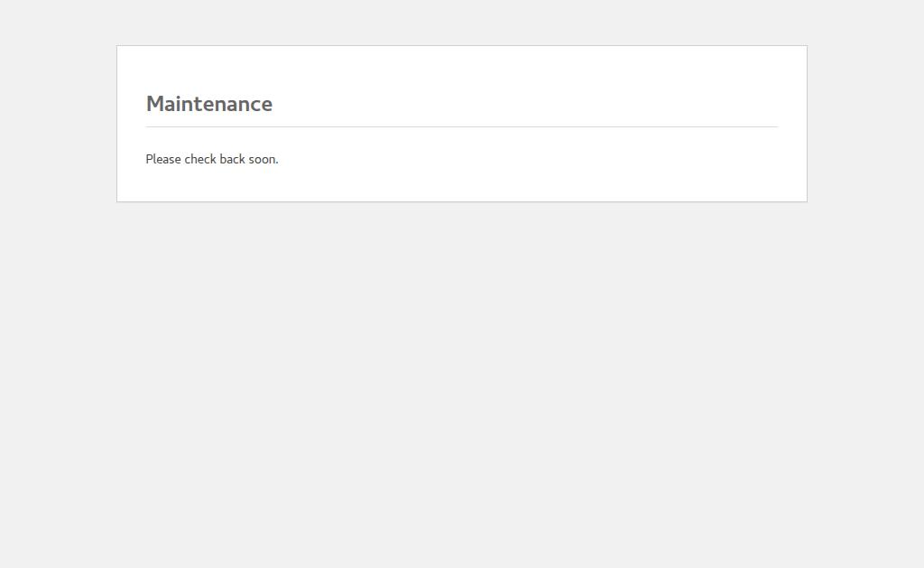Click the top border of the white panel
Image resolution: width=924 pixels, height=568 pixels.
pyautogui.click(x=462, y=45)
